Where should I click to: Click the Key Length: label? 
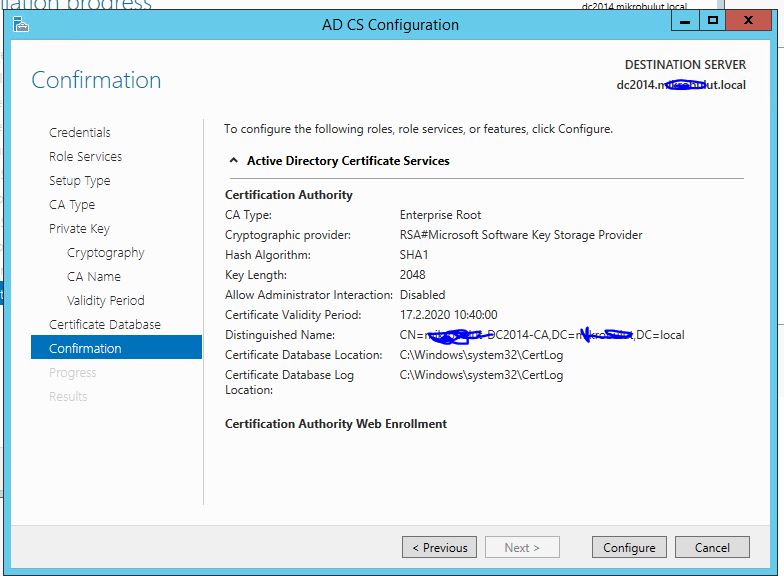tap(256, 275)
